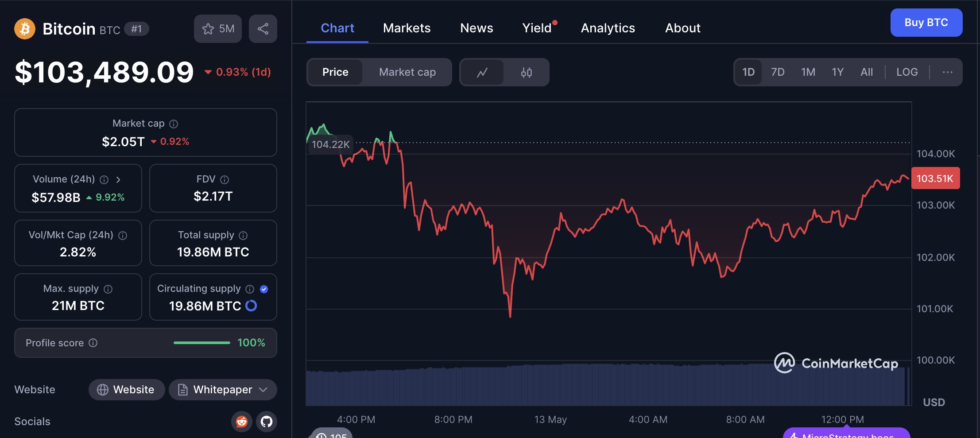980x438 pixels.
Task: Click the USD currency label on chart
Action: (x=934, y=402)
